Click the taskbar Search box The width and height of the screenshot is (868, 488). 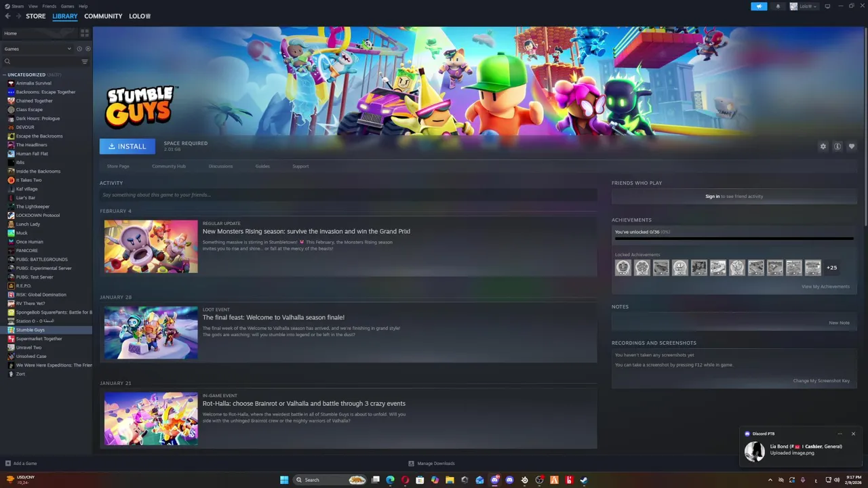[x=330, y=480]
